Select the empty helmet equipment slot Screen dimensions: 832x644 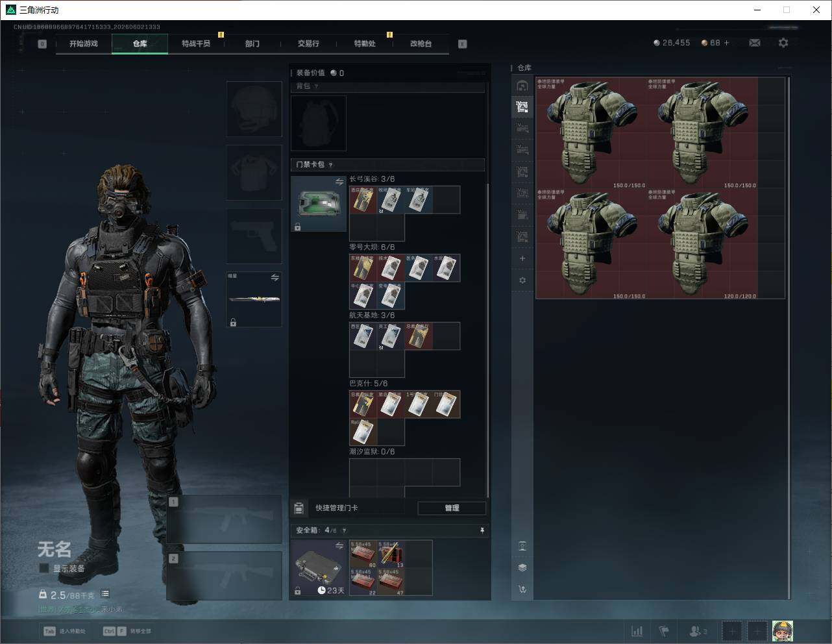point(254,109)
